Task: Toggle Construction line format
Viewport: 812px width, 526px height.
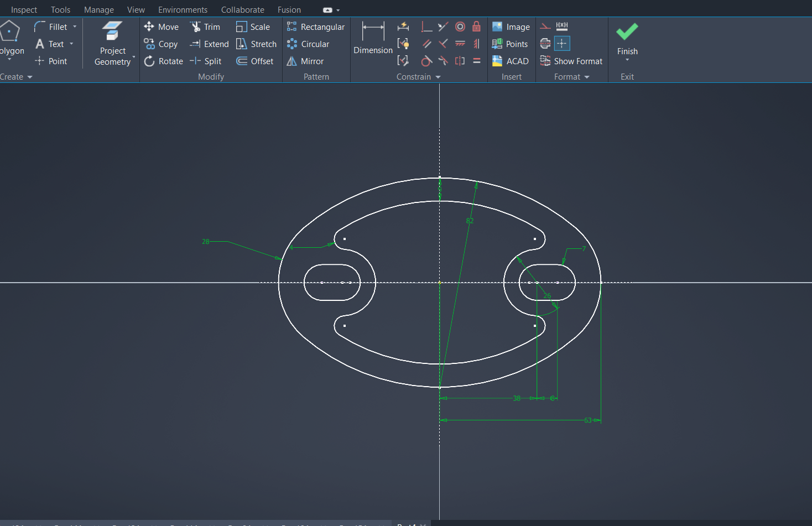Action: click(x=545, y=27)
